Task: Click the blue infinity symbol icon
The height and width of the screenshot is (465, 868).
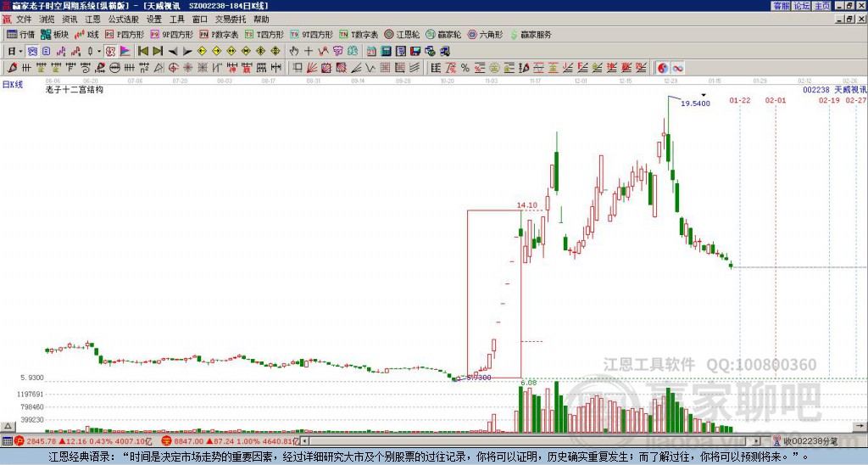Action: pyautogui.click(x=677, y=68)
